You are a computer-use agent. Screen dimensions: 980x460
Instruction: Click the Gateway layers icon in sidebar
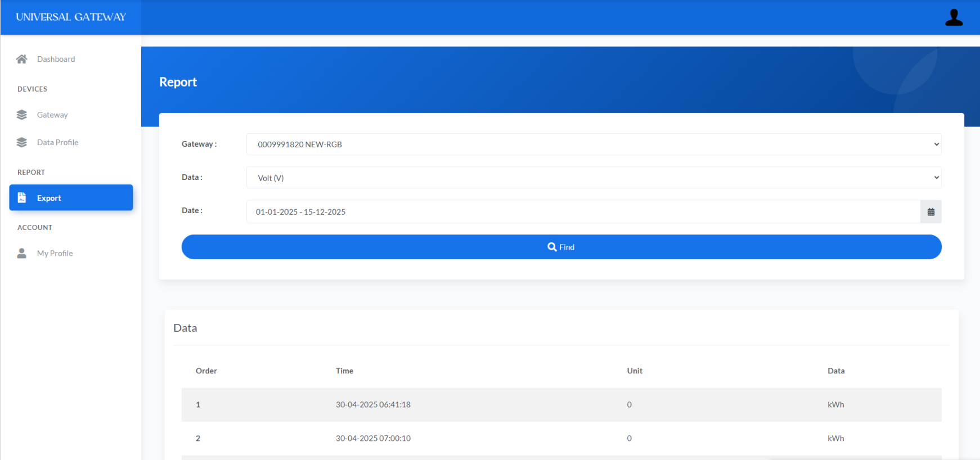pyautogui.click(x=22, y=115)
